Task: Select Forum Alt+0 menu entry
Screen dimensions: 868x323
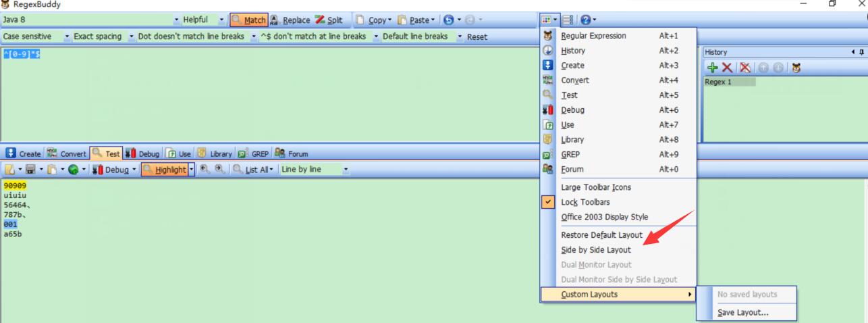Action: coord(618,170)
